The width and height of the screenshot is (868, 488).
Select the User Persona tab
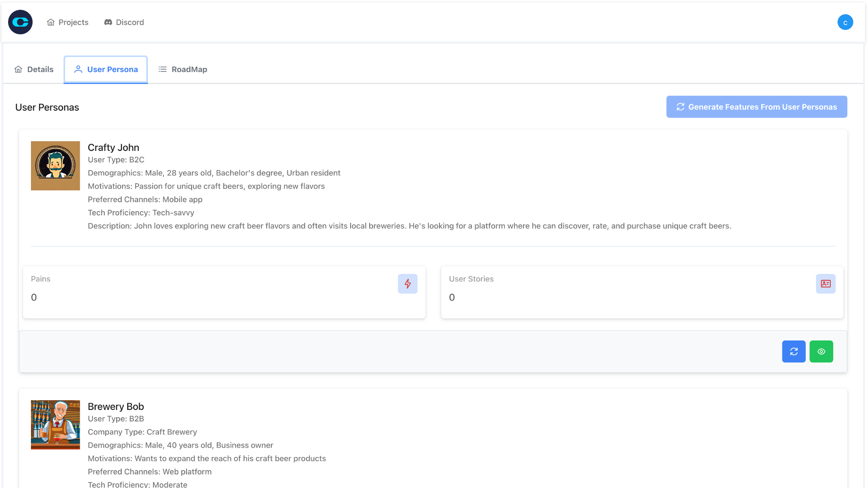click(x=106, y=70)
